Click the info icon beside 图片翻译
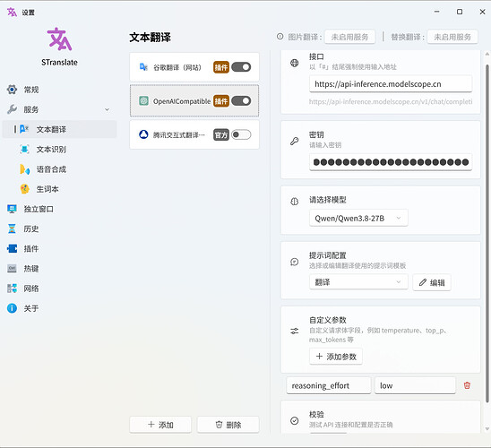This screenshot has height=448, width=491. point(280,37)
